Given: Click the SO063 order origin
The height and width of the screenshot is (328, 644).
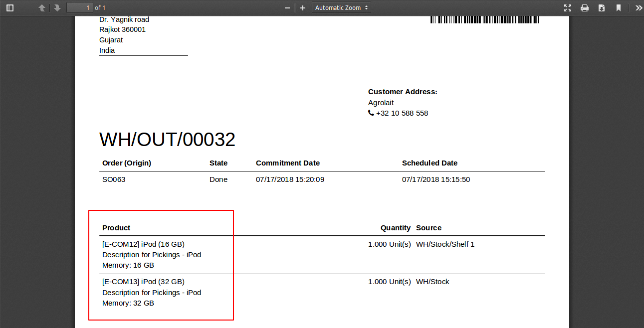Looking at the screenshot, I should [x=114, y=179].
